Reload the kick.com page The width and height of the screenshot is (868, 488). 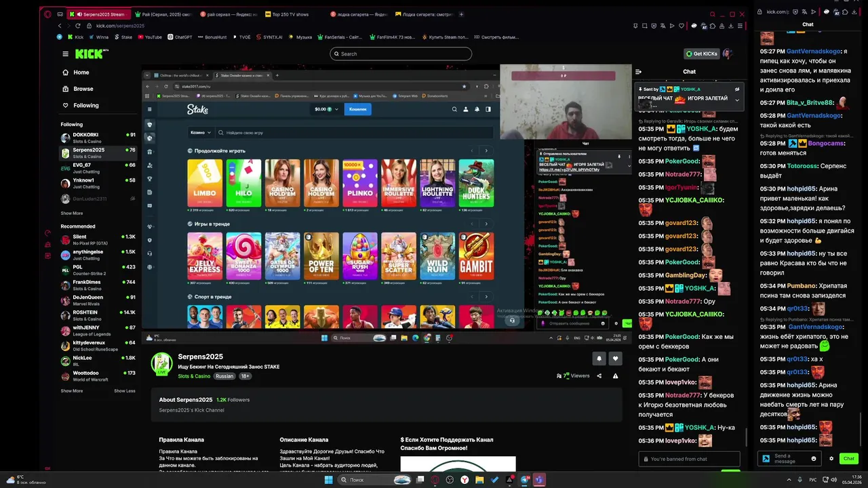point(77,26)
